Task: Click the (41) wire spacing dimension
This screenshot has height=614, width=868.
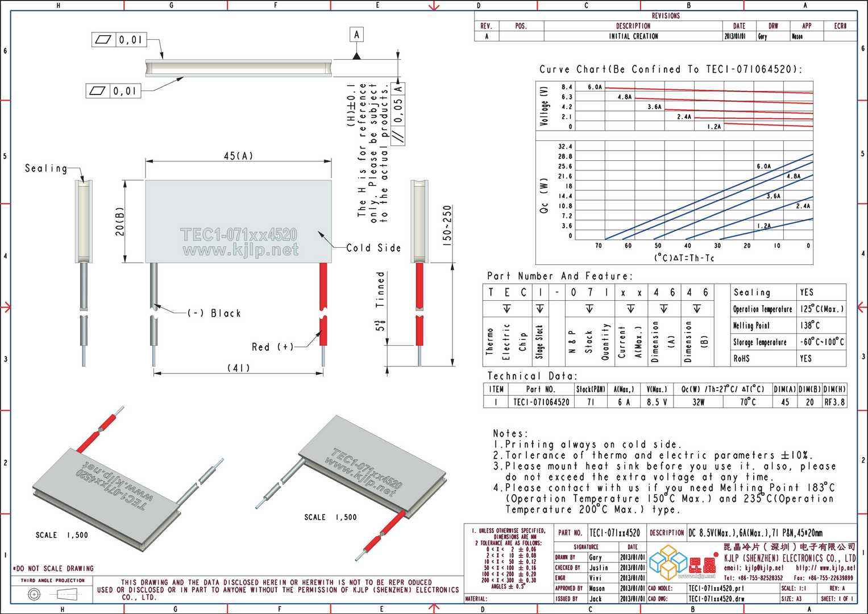Action: click(x=238, y=368)
